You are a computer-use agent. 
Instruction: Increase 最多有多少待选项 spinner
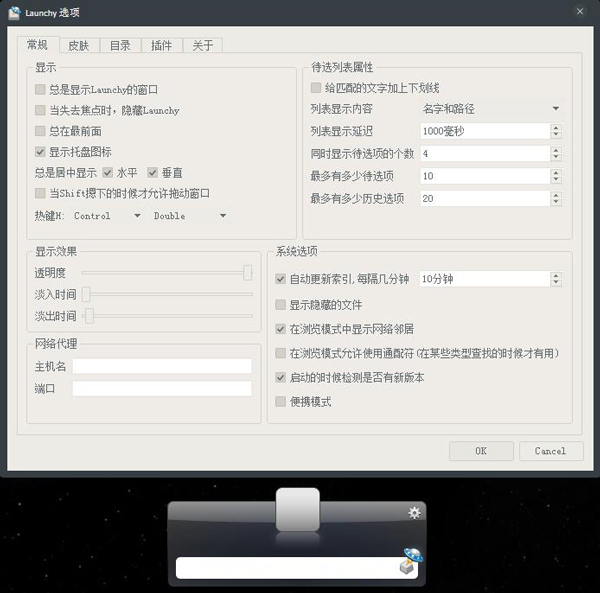tap(556, 173)
